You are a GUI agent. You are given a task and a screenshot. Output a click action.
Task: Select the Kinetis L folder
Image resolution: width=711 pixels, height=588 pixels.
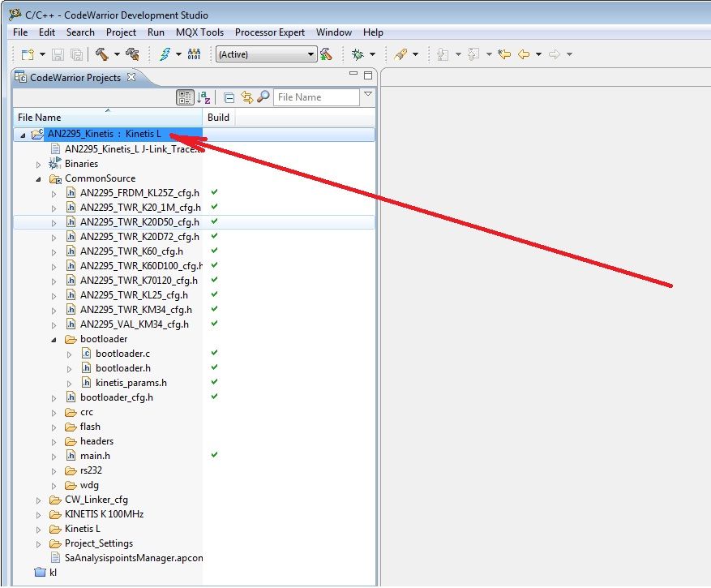pyautogui.click(x=83, y=529)
